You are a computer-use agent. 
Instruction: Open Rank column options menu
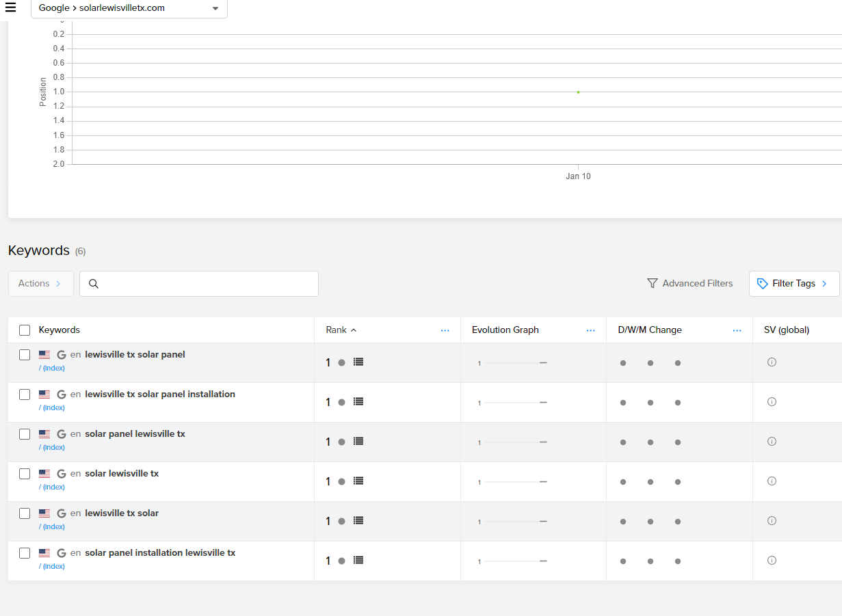tap(445, 330)
